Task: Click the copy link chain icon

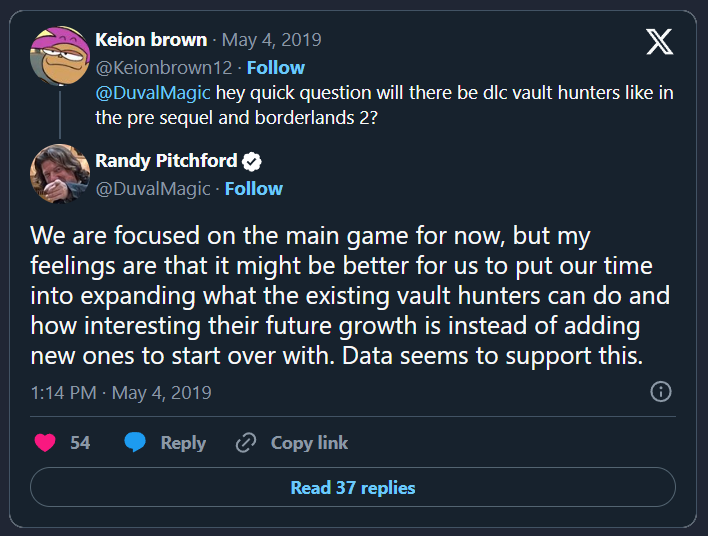Action: pyautogui.click(x=246, y=443)
